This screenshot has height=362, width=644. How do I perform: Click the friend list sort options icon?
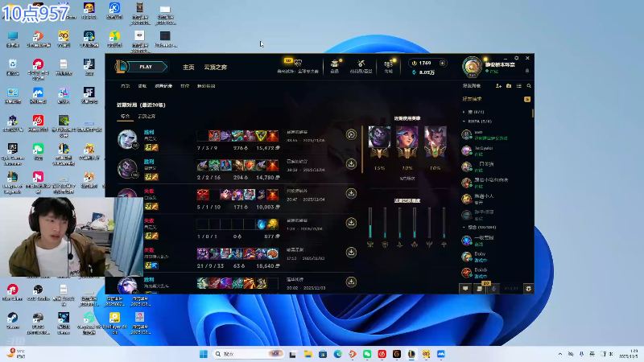click(x=519, y=86)
